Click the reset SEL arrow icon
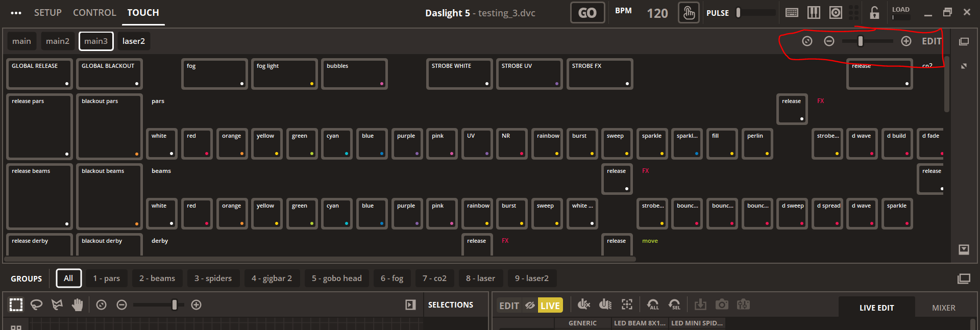 point(674,304)
